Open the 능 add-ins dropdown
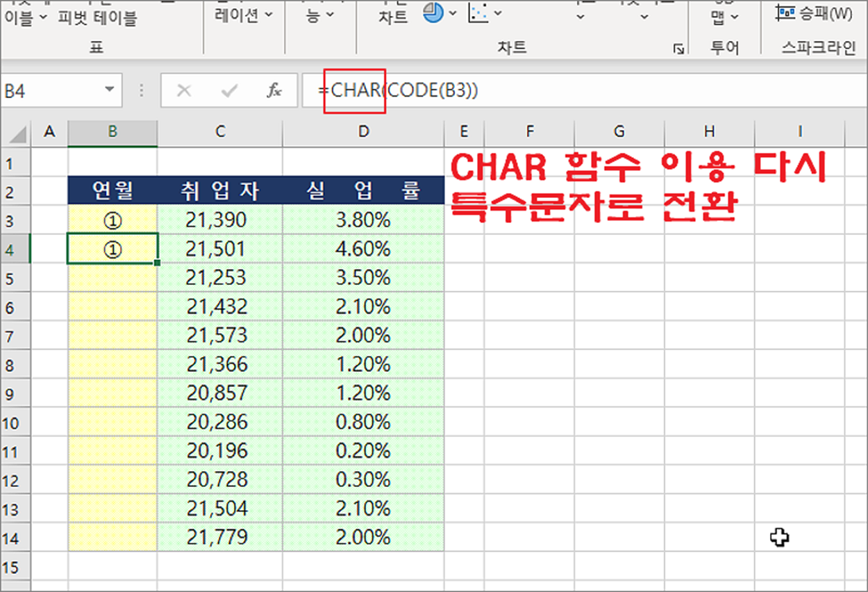The width and height of the screenshot is (868, 592). click(x=320, y=15)
